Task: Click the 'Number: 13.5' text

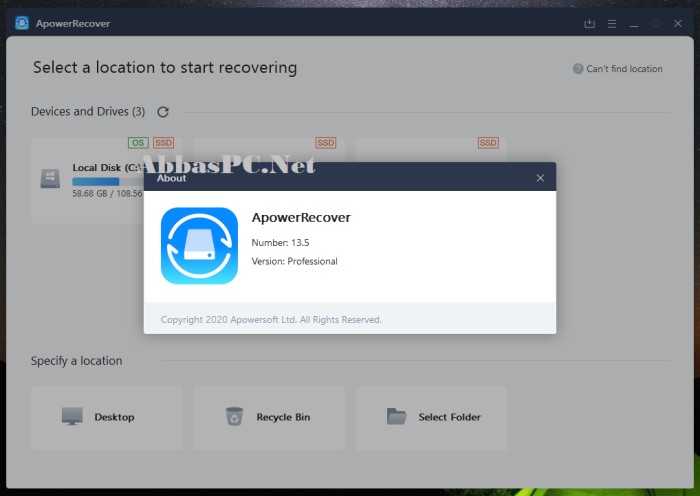Action: [x=280, y=243]
